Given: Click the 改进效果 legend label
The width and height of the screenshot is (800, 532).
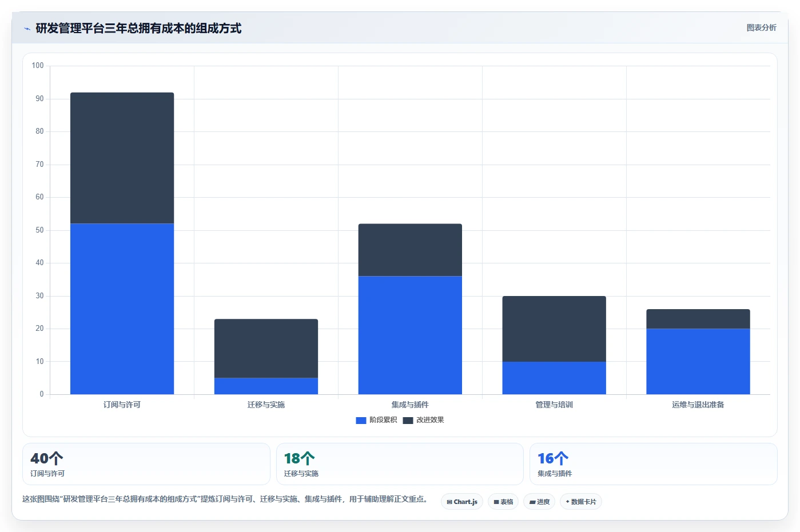Looking at the screenshot, I should (x=430, y=420).
